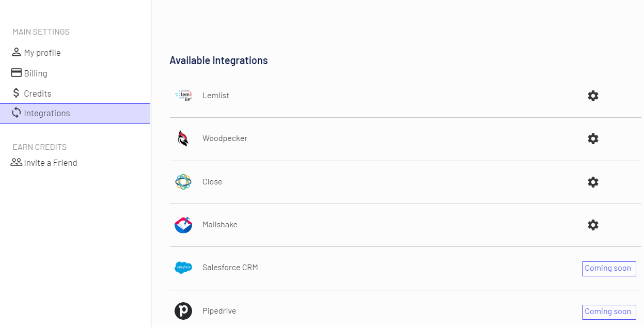Viewport: 644px width, 327px height.
Task: Select Integrations in the sidebar
Action: point(46,113)
